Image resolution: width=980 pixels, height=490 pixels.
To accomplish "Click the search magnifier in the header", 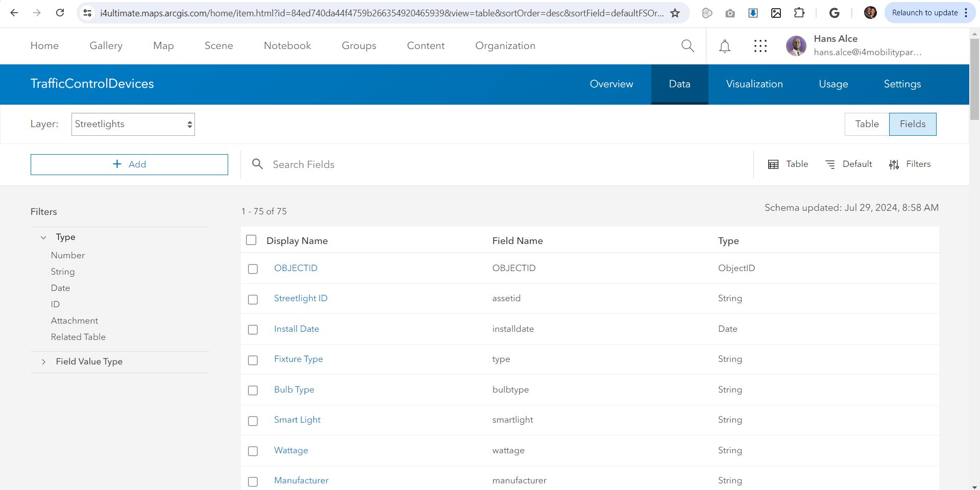I will pos(688,46).
